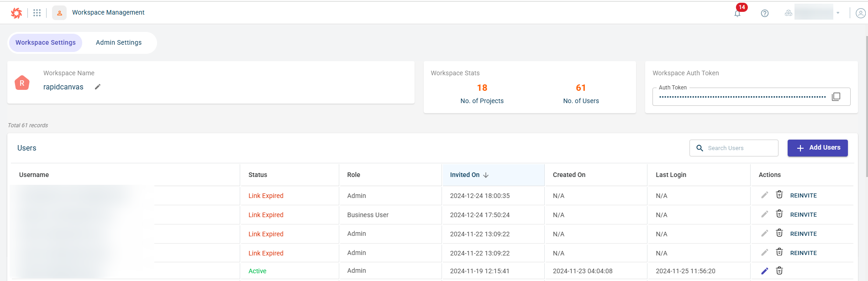Copy the workspace auth token

click(x=836, y=97)
